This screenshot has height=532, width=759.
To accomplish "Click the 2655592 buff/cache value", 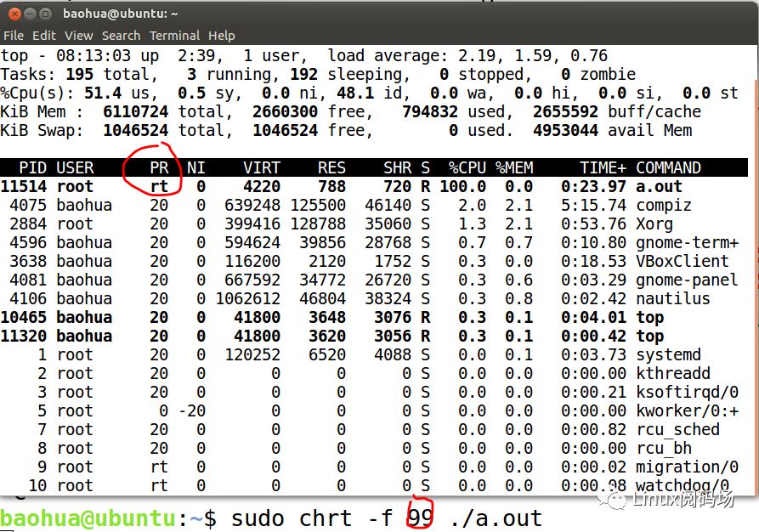I will pos(566,112).
